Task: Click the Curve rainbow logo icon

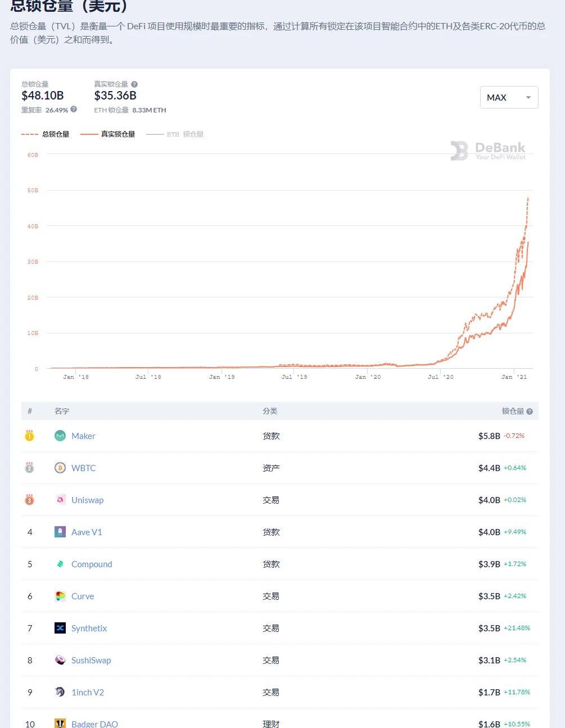Action: 60,596
